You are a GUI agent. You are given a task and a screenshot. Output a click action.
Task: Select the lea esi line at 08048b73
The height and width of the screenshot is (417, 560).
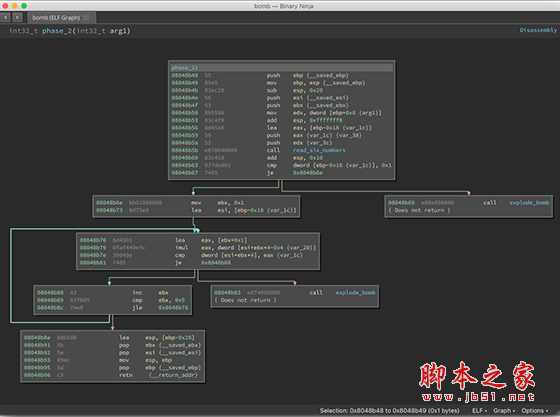(196, 210)
